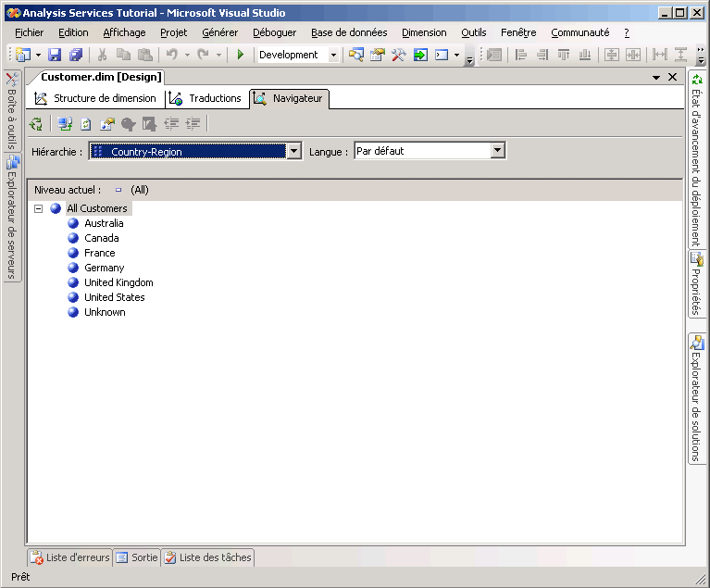710x588 pixels.
Task: Open the Langue Par défaut dropdown
Action: [x=498, y=150]
